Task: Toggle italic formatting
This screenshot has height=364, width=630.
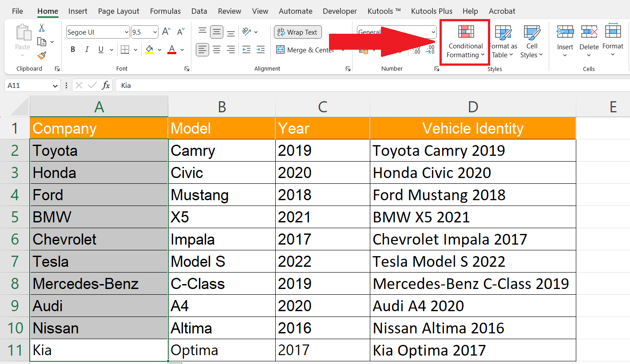Action: pos(87,49)
